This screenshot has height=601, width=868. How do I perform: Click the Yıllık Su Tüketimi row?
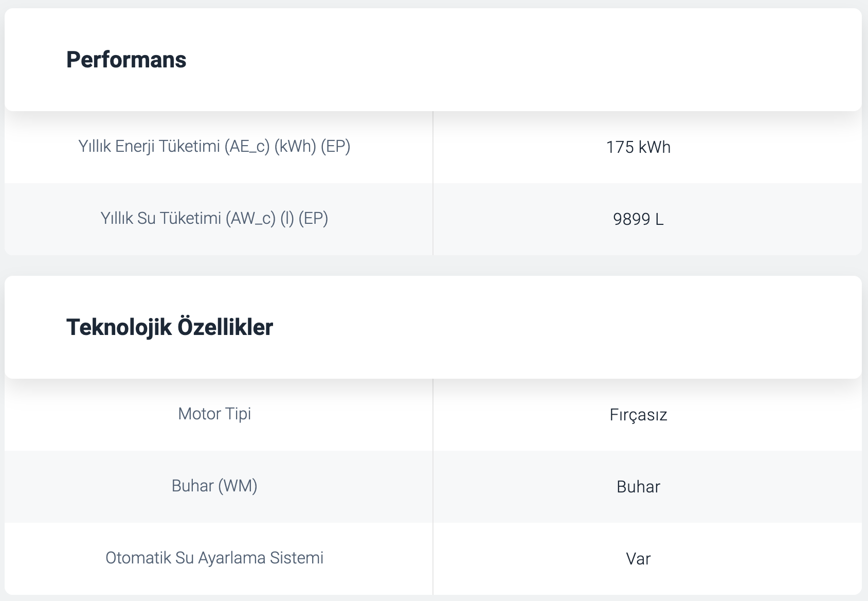[433, 219]
